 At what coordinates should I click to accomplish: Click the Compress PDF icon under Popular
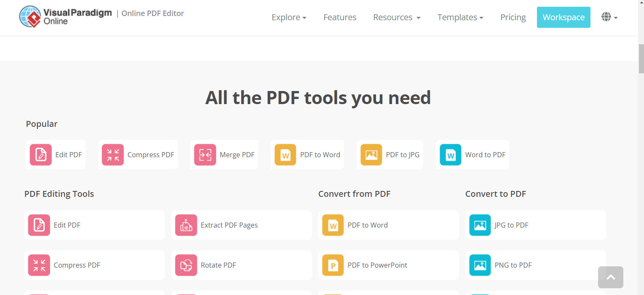[113, 155]
